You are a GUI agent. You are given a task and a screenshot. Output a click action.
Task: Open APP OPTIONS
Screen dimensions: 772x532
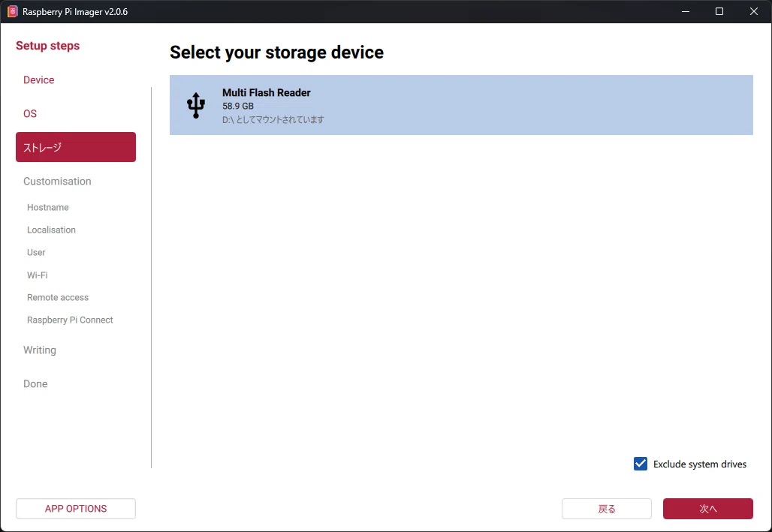click(76, 509)
